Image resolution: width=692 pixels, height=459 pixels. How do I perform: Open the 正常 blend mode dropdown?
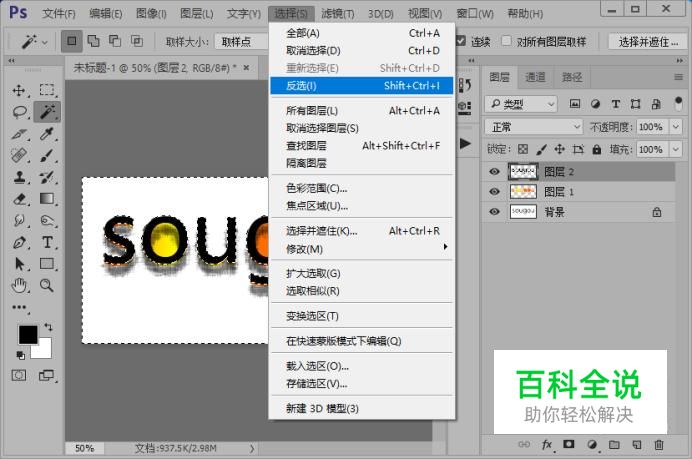pos(534,127)
